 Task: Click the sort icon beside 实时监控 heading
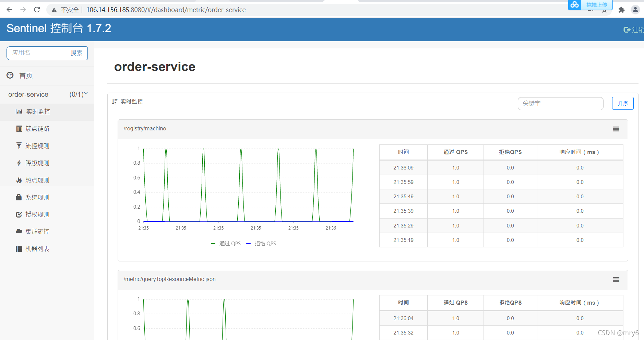click(x=115, y=102)
